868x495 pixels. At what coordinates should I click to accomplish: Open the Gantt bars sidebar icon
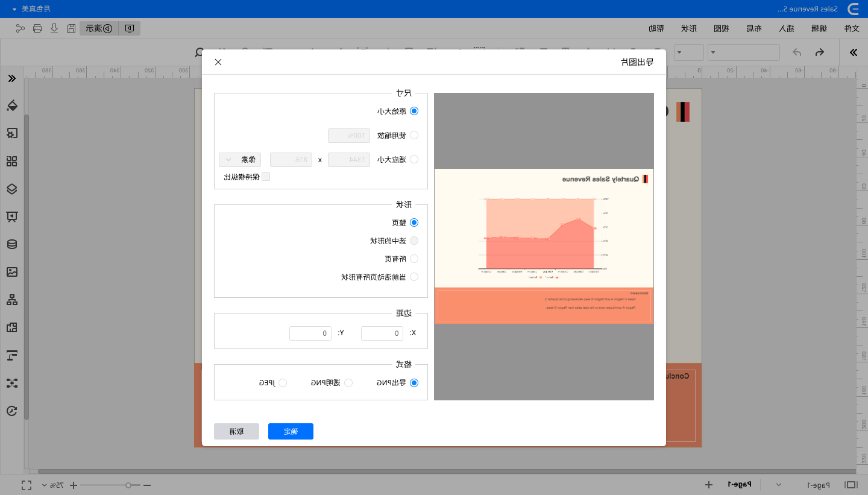12,355
